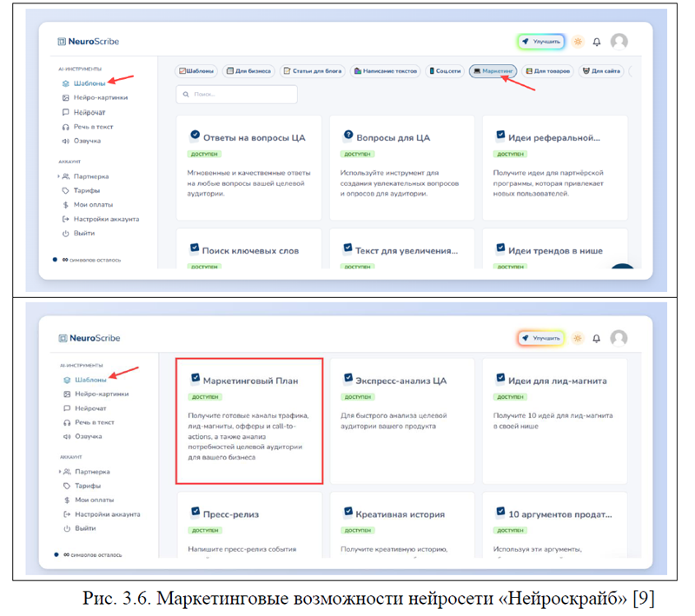Open Настройки аккаунта in the lower sidebar
The width and height of the screenshot is (695, 616).
[x=106, y=514]
